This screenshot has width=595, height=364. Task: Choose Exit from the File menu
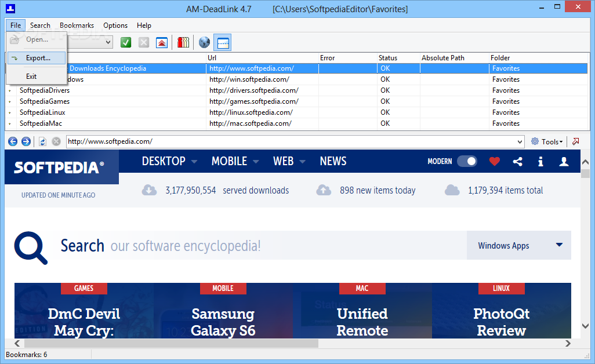click(37, 76)
